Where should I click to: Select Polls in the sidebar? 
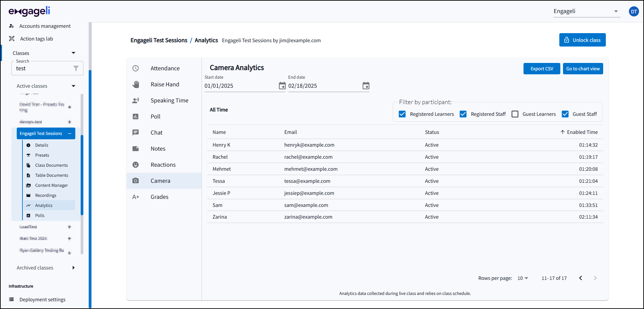point(40,216)
